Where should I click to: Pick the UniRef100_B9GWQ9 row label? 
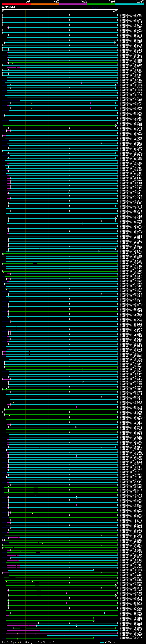[131, 585]
